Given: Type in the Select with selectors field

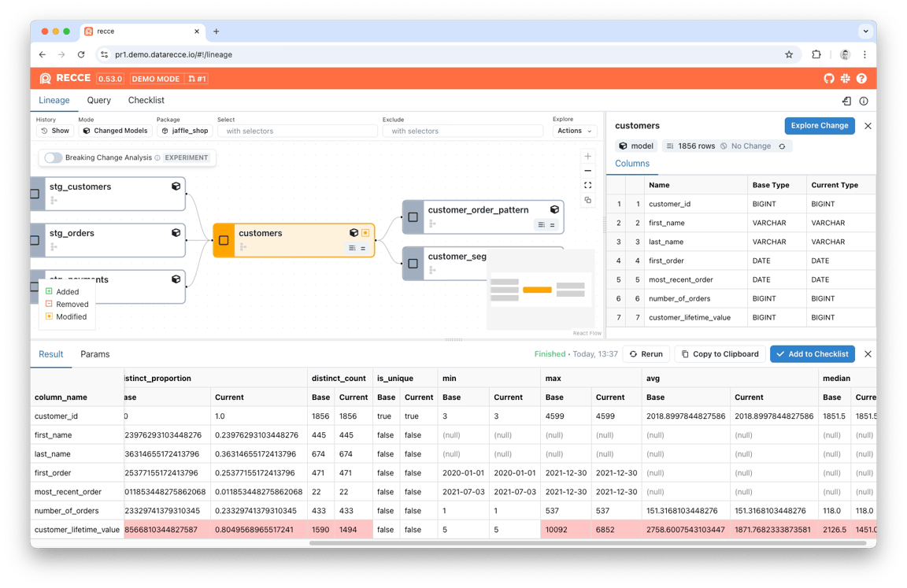Looking at the screenshot, I should 297,130.
